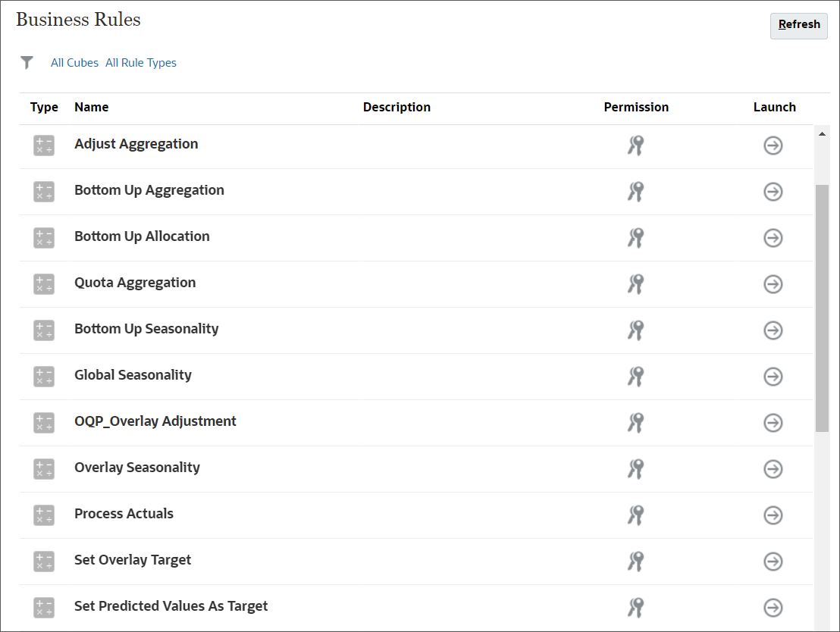
Task: Click the Name column header
Action: pos(91,107)
